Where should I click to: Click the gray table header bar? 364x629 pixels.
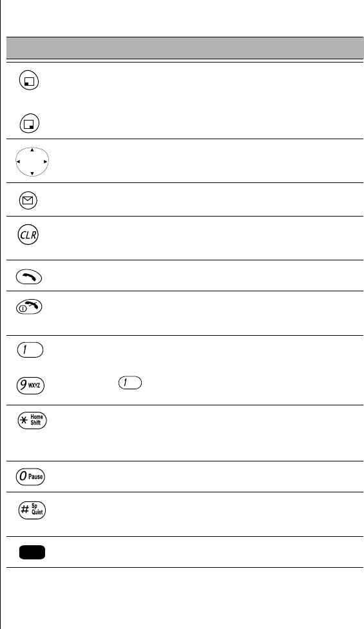[185, 48]
